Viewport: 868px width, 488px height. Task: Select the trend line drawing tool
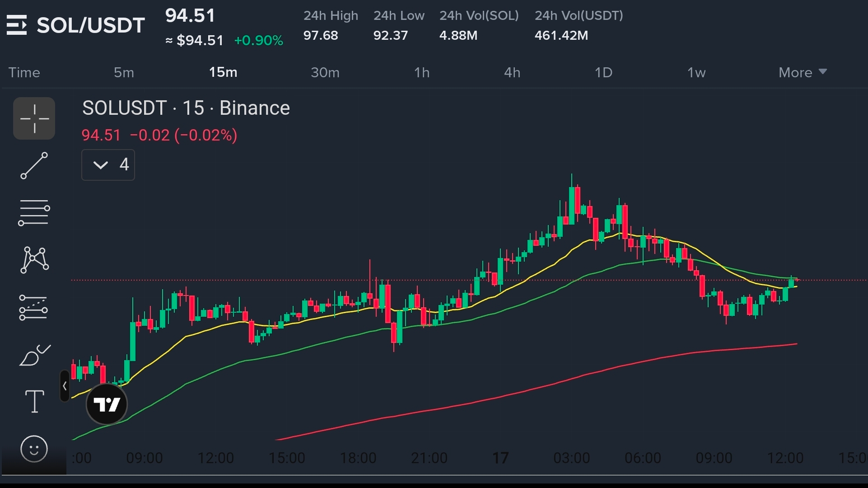point(34,165)
